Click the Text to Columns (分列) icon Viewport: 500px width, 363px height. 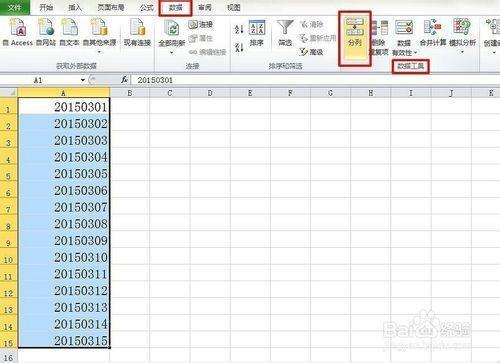click(355, 27)
